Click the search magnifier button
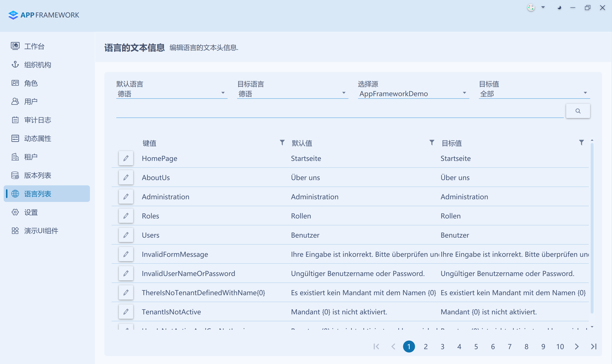The height and width of the screenshot is (364, 612). pyautogui.click(x=578, y=111)
